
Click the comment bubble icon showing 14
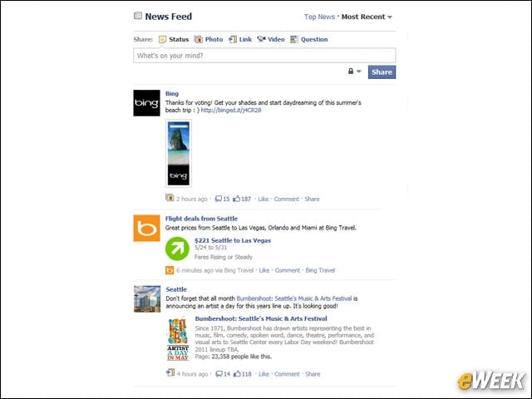point(219,374)
